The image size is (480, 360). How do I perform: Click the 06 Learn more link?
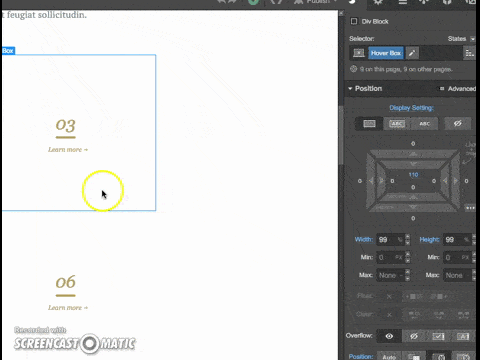click(x=68, y=308)
